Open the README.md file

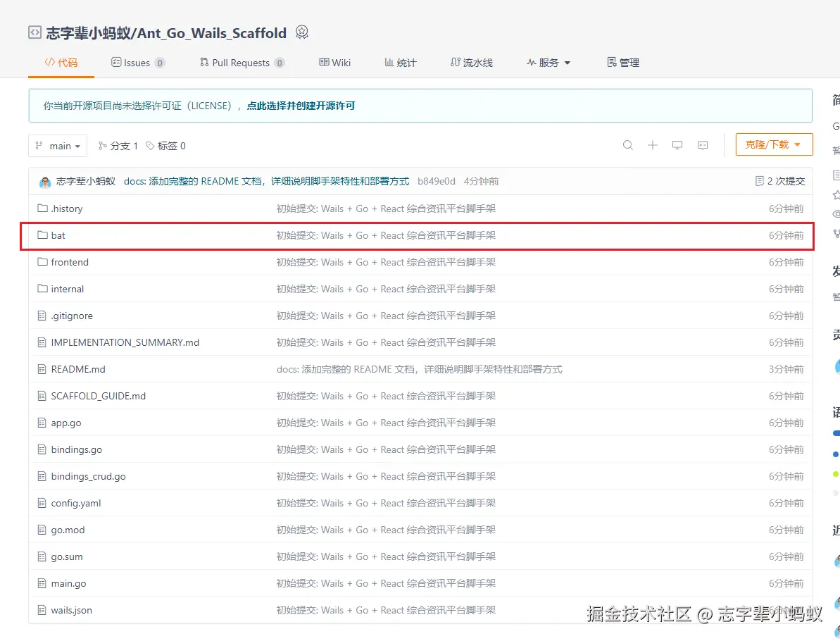tap(78, 369)
